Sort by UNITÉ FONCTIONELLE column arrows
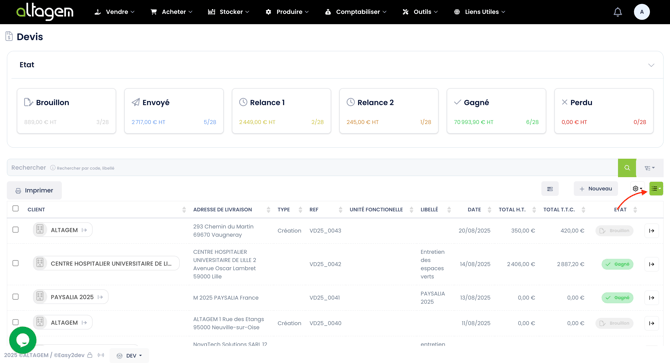 411,210
